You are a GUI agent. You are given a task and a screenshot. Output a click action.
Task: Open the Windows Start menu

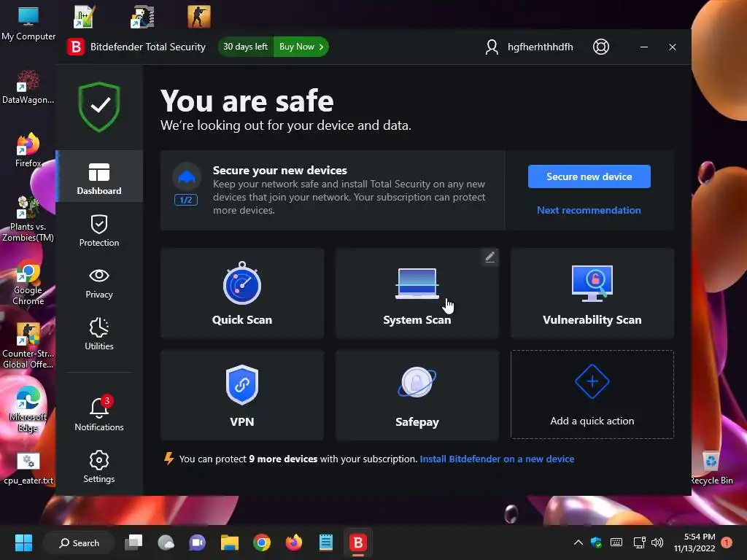(x=23, y=542)
